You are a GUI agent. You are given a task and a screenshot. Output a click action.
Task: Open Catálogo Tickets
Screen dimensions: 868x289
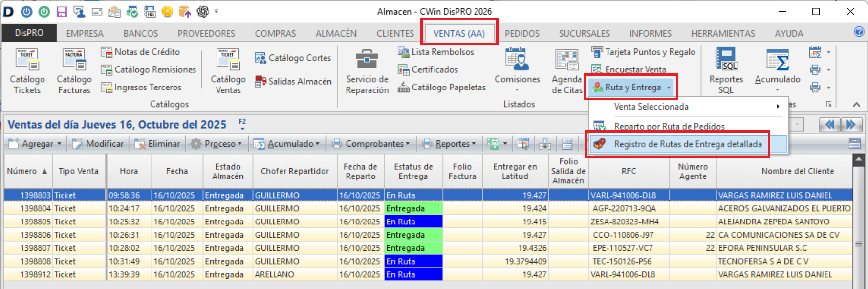coord(27,71)
